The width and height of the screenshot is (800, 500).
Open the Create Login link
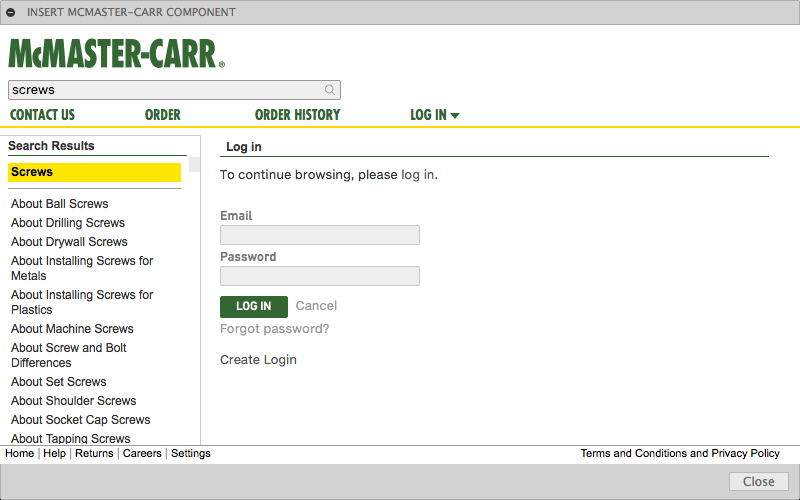258,360
